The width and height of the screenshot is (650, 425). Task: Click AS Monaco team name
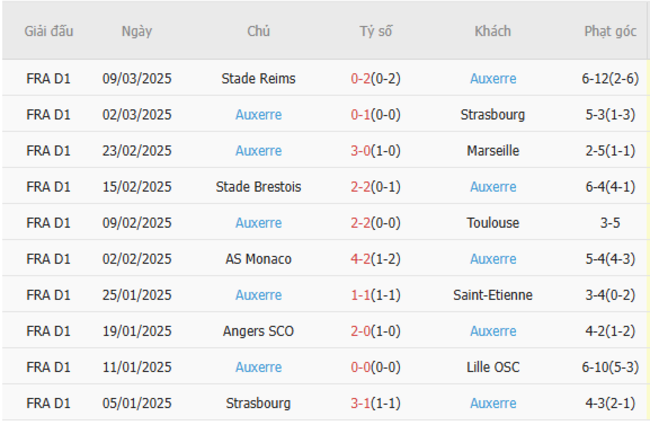tap(258, 259)
